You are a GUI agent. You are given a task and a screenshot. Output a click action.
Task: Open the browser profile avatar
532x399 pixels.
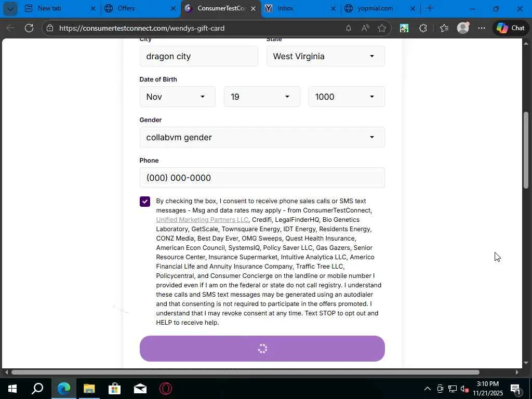tap(463, 28)
